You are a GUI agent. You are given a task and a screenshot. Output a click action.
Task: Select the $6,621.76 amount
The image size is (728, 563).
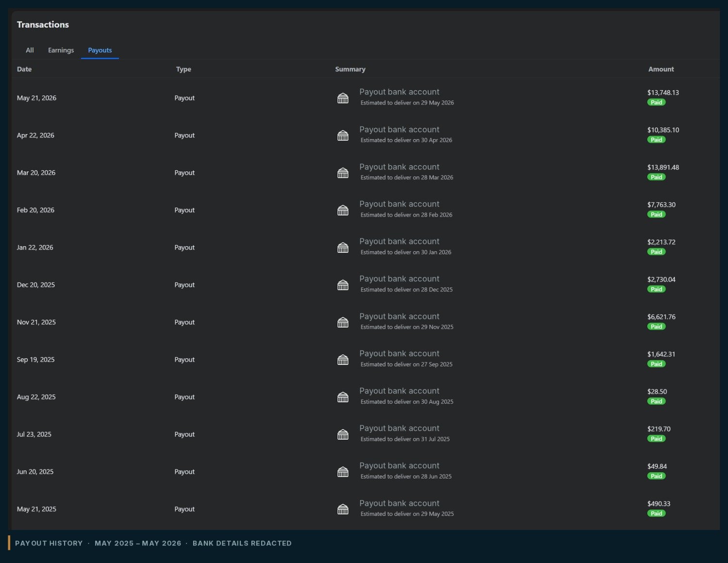coord(661,317)
